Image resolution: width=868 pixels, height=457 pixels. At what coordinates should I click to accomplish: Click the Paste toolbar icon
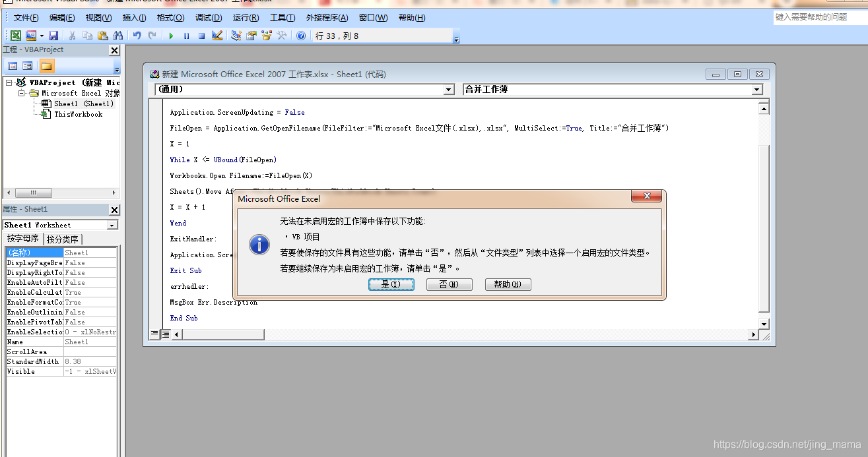coord(102,36)
